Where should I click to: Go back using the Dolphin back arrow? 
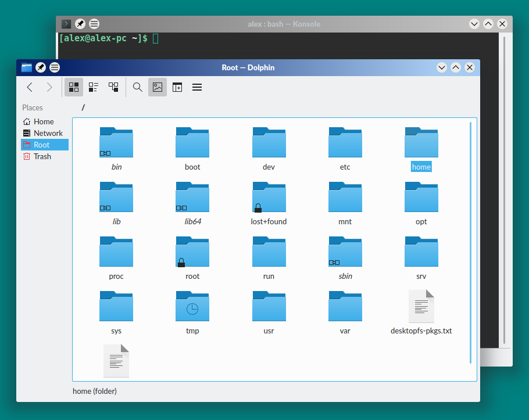click(x=30, y=87)
